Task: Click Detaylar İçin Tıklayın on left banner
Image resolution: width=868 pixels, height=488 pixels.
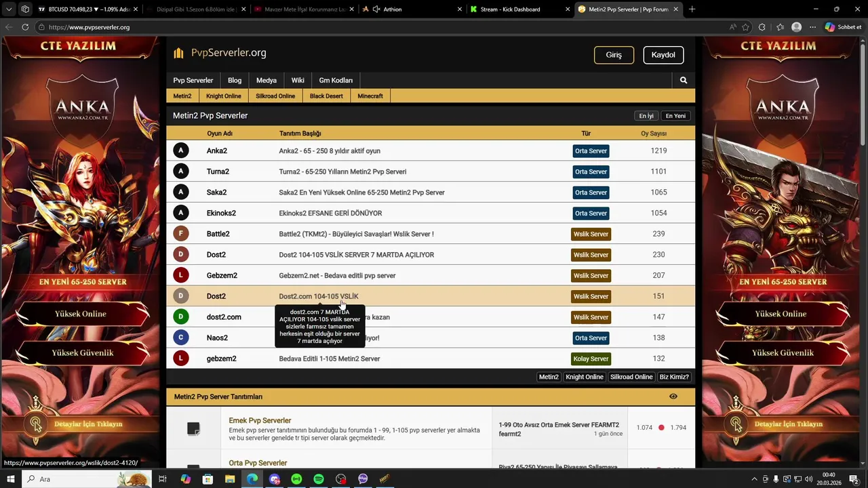Action: click(89, 424)
